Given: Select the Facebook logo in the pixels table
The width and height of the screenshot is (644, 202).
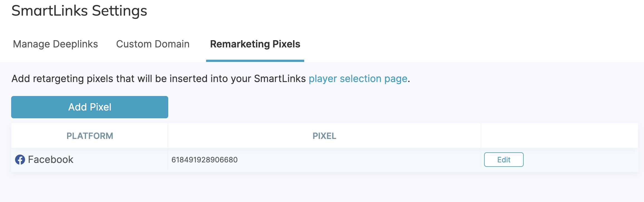Looking at the screenshot, I should (x=19, y=160).
